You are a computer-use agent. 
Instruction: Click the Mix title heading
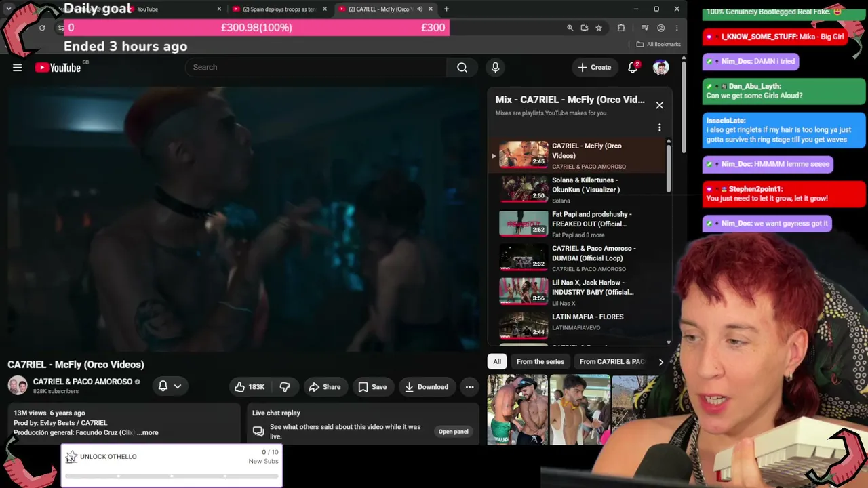570,100
